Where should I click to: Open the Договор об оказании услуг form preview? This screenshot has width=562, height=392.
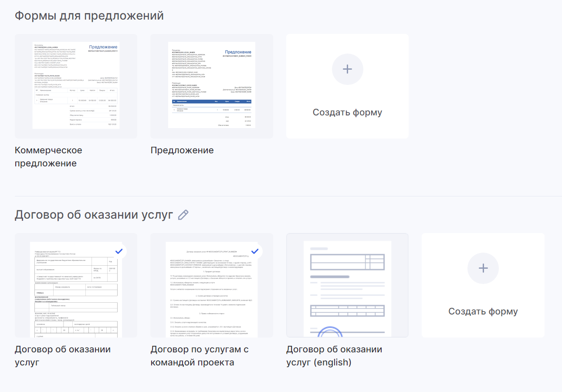click(x=76, y=290)
